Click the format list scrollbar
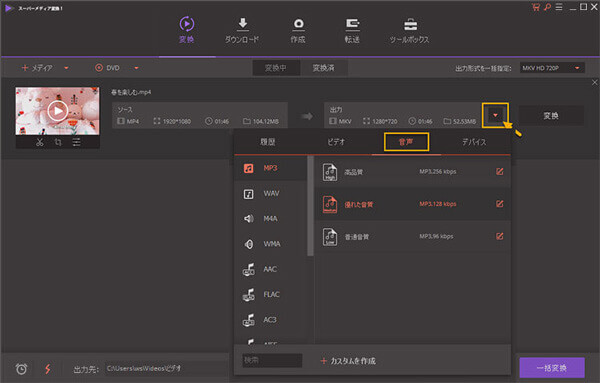600x383 pixels. 310,206
